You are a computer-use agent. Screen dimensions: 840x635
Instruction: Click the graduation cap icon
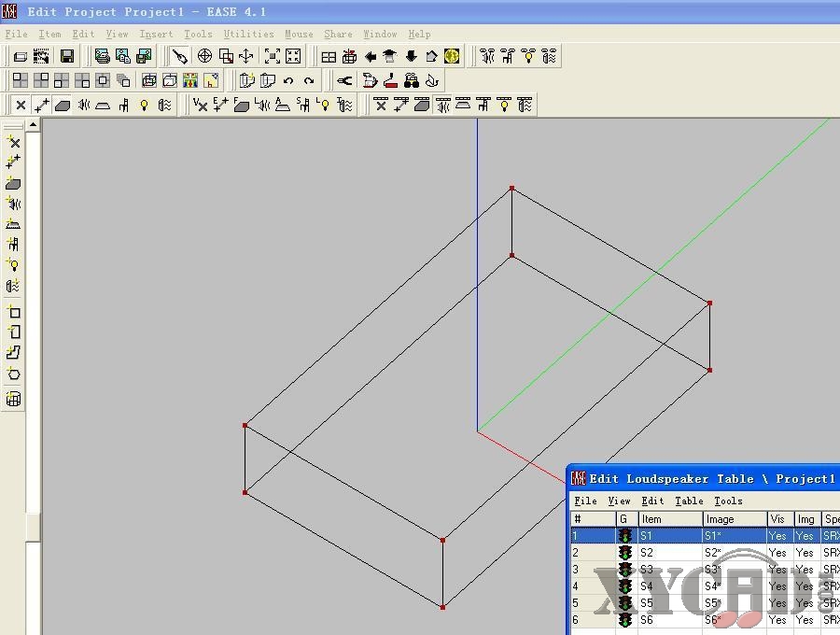tap(390, 56)
